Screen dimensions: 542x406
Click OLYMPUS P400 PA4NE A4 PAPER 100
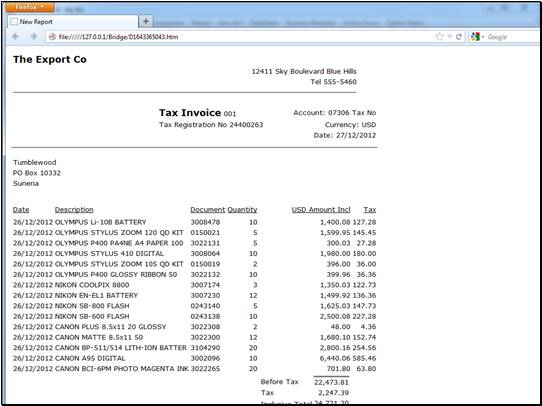[119, 243]
